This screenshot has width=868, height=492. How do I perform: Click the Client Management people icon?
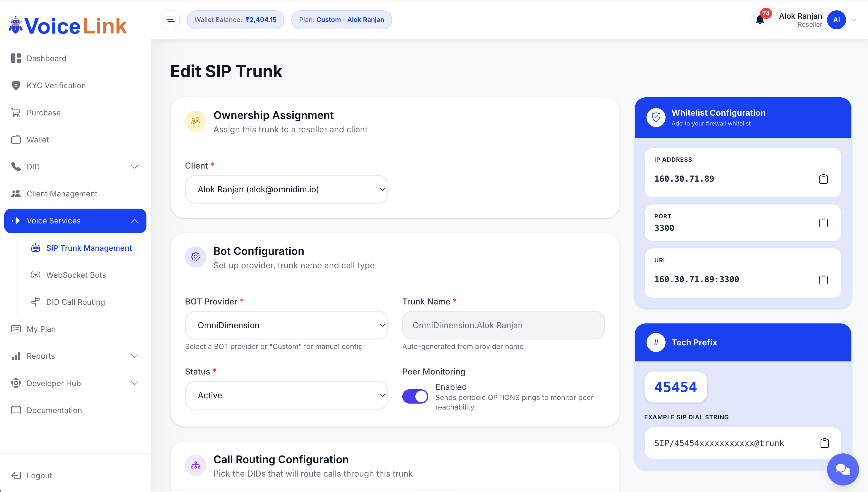[x=16, y=193]
